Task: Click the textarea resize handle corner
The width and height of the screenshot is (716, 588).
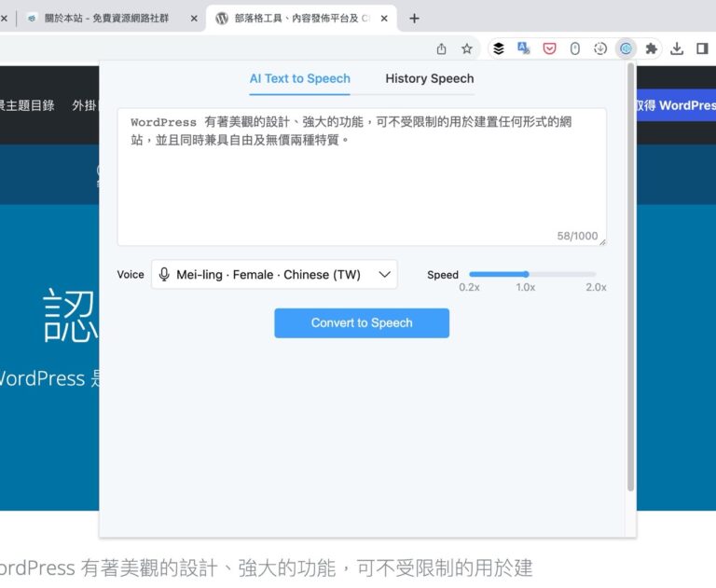Action: click(x=603, y=242)
